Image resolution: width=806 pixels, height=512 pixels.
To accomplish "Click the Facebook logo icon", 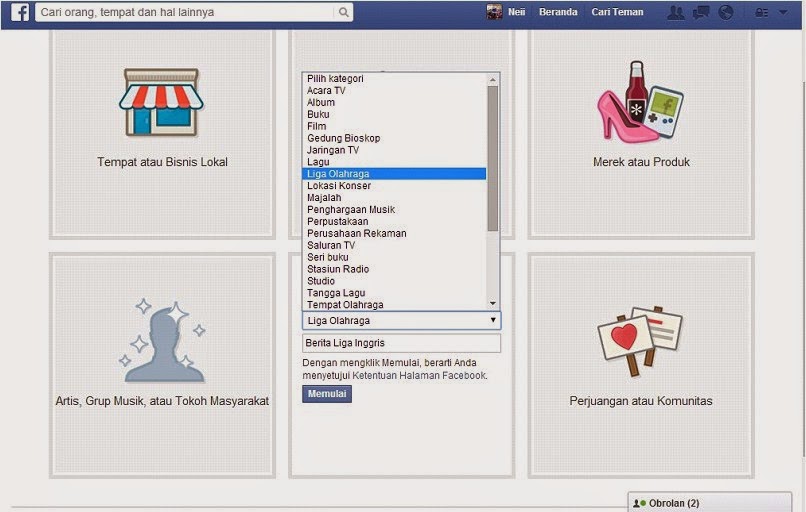I will (20, 12).
